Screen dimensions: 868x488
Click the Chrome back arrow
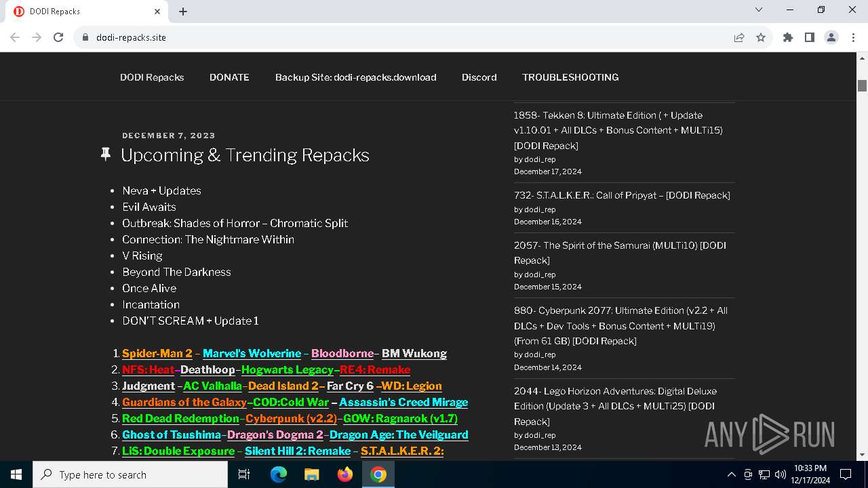[x=15, y=37]
